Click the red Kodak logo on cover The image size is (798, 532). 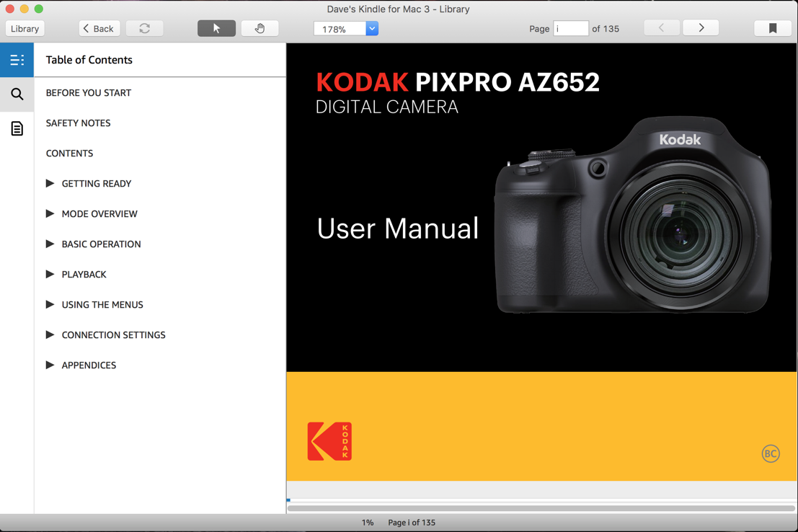(x=329, y=441)
